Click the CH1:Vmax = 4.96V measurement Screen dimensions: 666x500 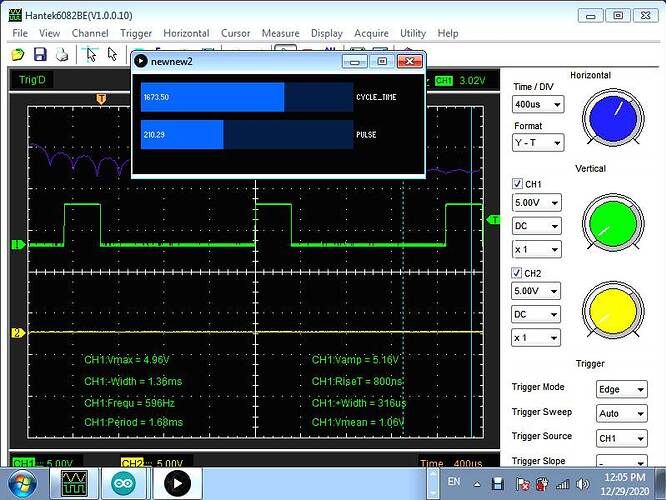(x=127, y=360)
